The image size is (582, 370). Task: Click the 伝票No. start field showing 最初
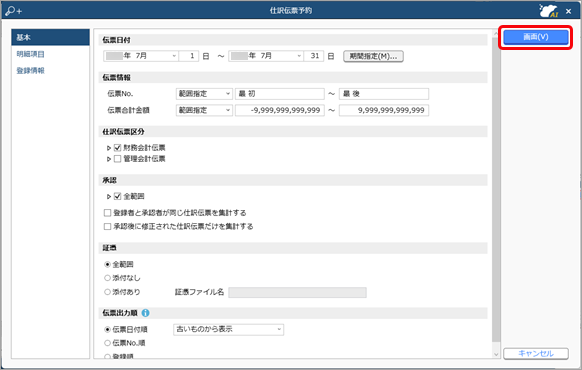pyautogui.click(x=280, y=94)
